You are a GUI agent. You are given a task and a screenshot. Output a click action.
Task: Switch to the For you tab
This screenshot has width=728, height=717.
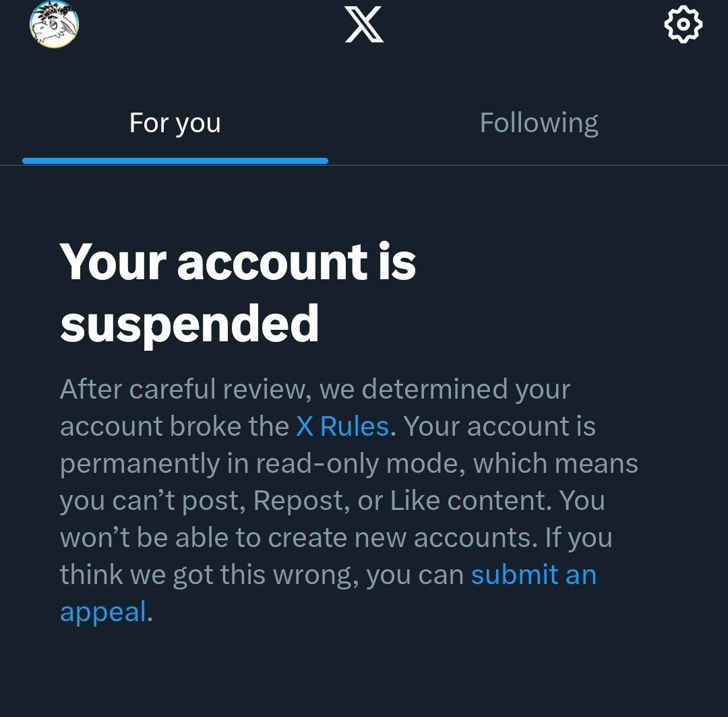[175, 123]
